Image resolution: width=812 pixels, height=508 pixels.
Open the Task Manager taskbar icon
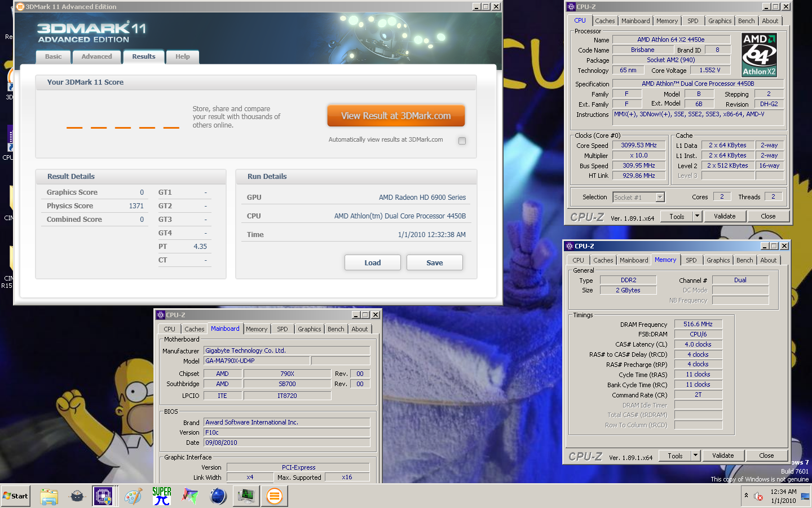tap(246, 496)
